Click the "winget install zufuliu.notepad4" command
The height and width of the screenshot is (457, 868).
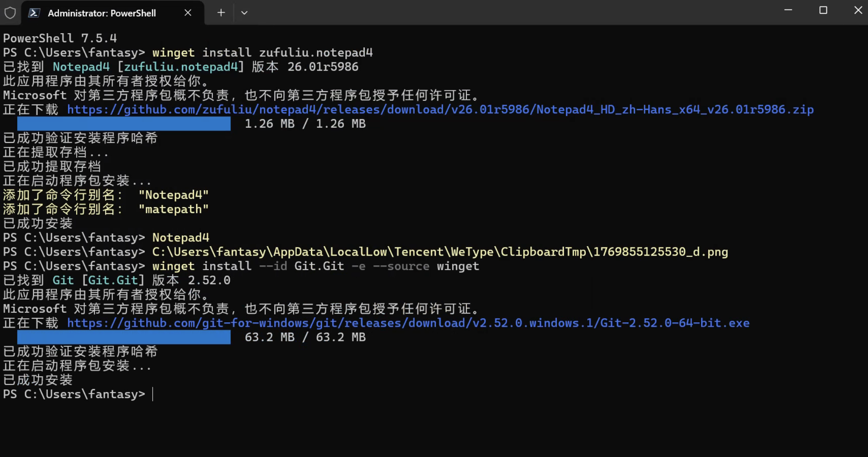tap(262, 53)
